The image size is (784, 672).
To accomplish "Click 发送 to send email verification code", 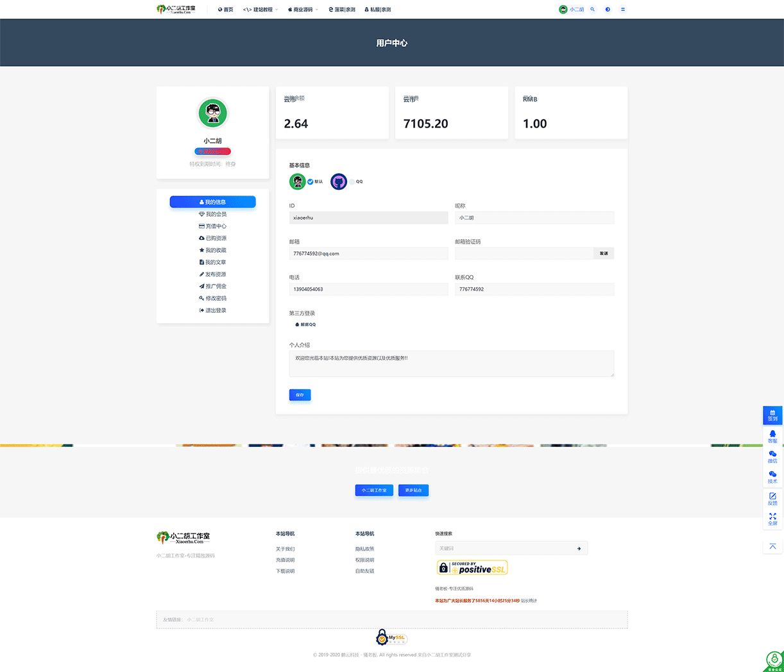I will (604, 253).
